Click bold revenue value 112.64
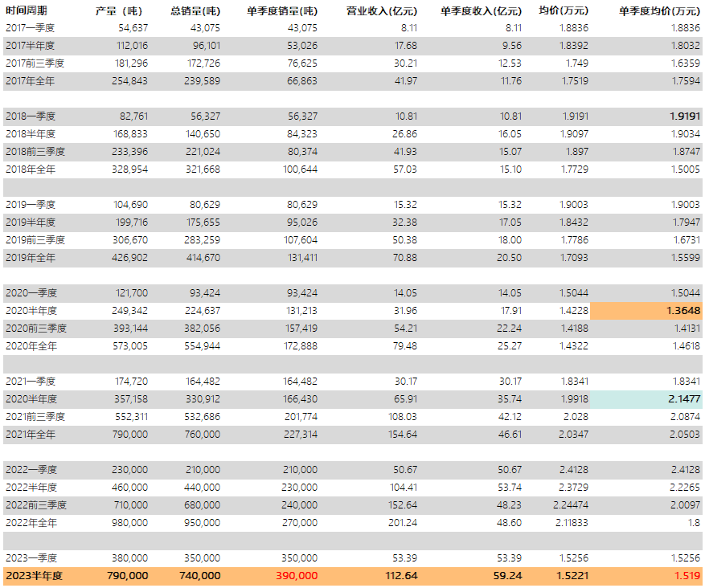This screenshot has height=588, width=705. 401,576
